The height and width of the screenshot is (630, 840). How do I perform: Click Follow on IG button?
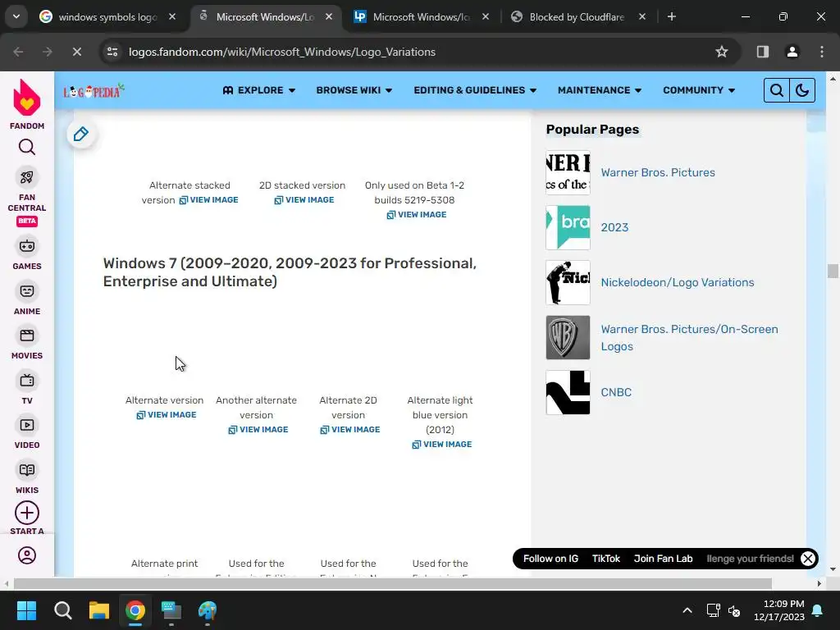coord(550,559)
